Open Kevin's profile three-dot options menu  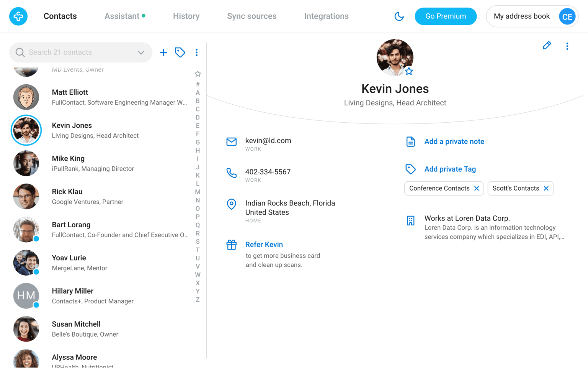click(x=567, y=46)
